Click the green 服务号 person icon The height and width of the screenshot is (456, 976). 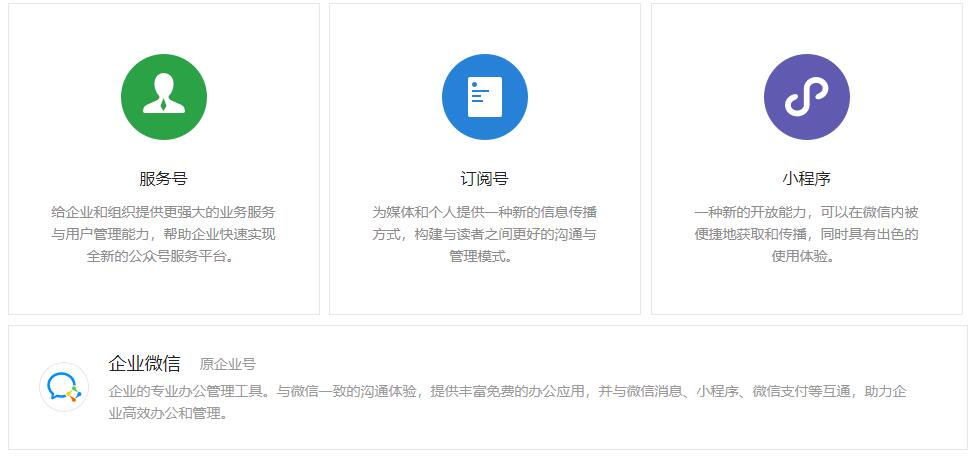163,97
